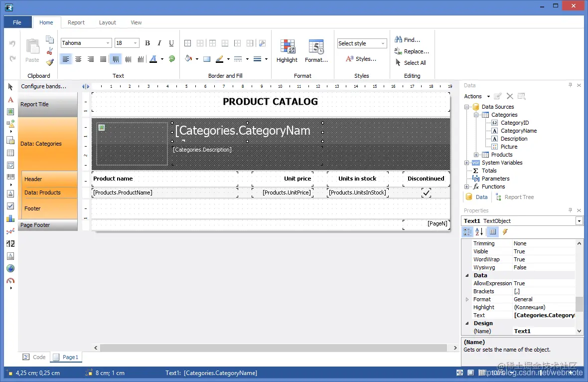Toggle Underline formatting

point(171,43)
